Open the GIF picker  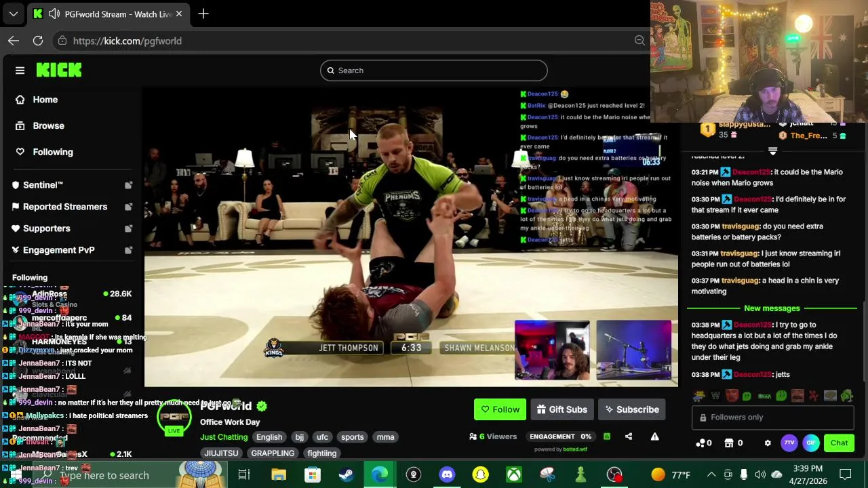(811, 443)
